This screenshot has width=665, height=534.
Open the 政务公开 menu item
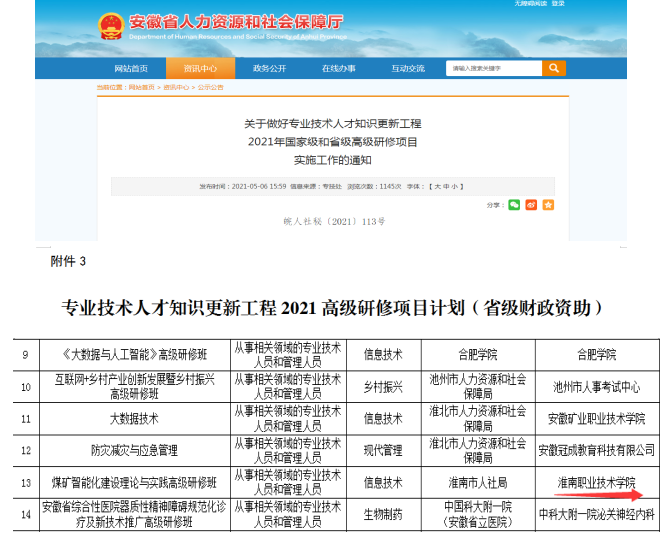pos(269,68)
